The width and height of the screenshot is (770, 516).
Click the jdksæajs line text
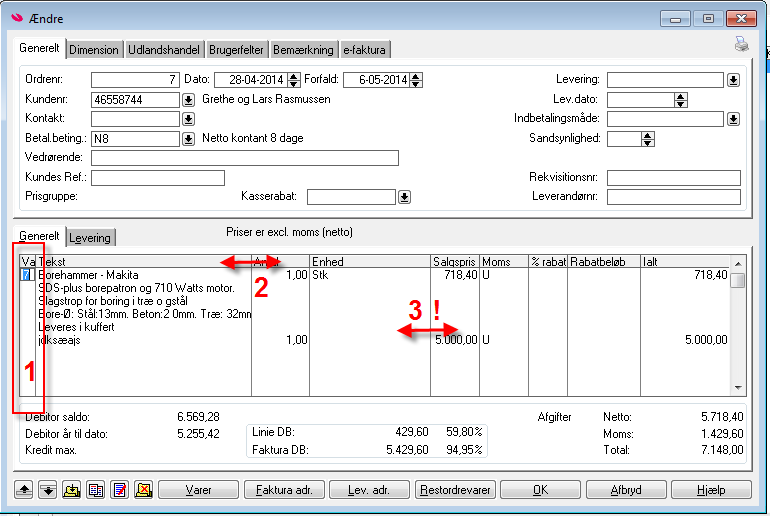pos(59,340)
